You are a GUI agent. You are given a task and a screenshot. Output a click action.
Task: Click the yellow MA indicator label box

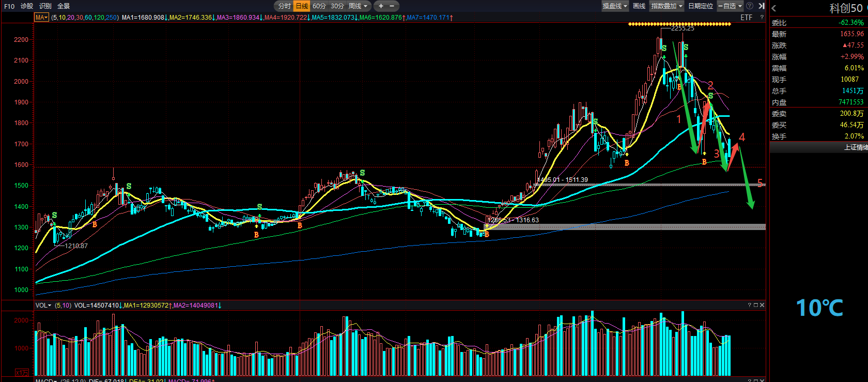click(x=41, y=18)
